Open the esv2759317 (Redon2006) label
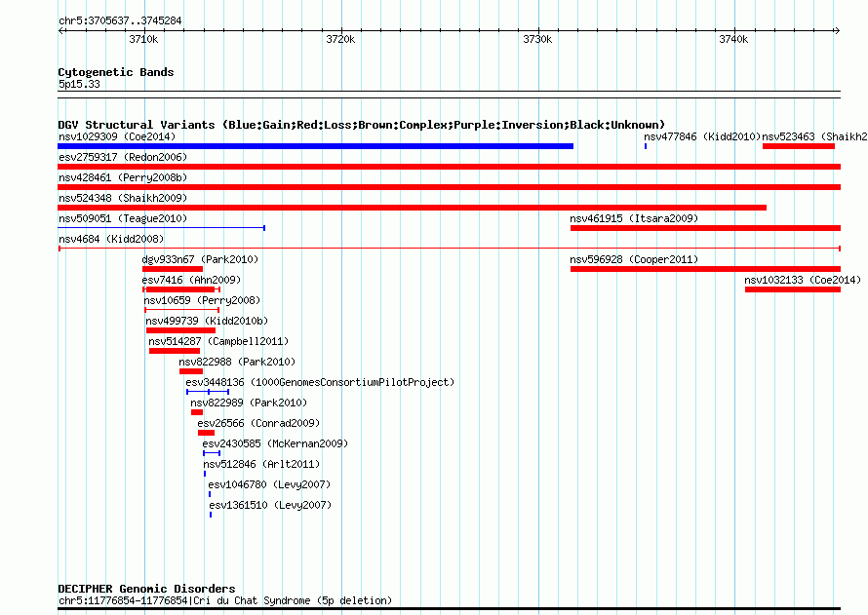This screenshot has height=615, width=868. pyautogui.click(x=123, y=157)
